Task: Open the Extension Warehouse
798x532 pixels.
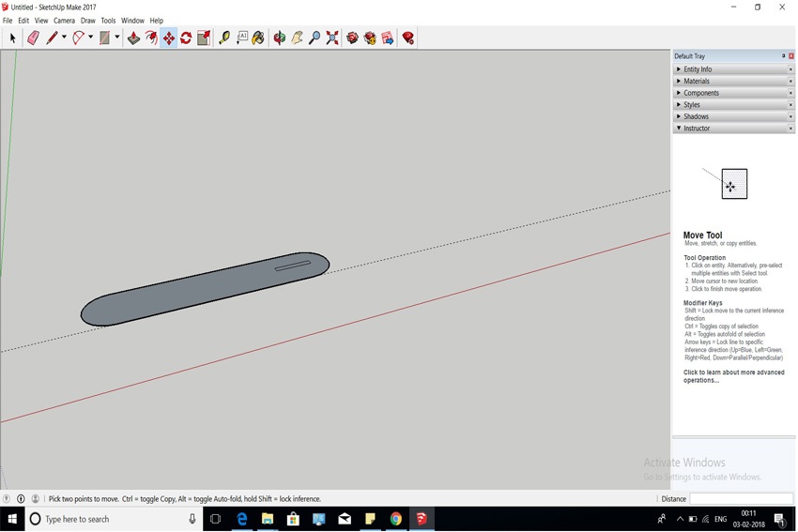Action: point(370,38)
